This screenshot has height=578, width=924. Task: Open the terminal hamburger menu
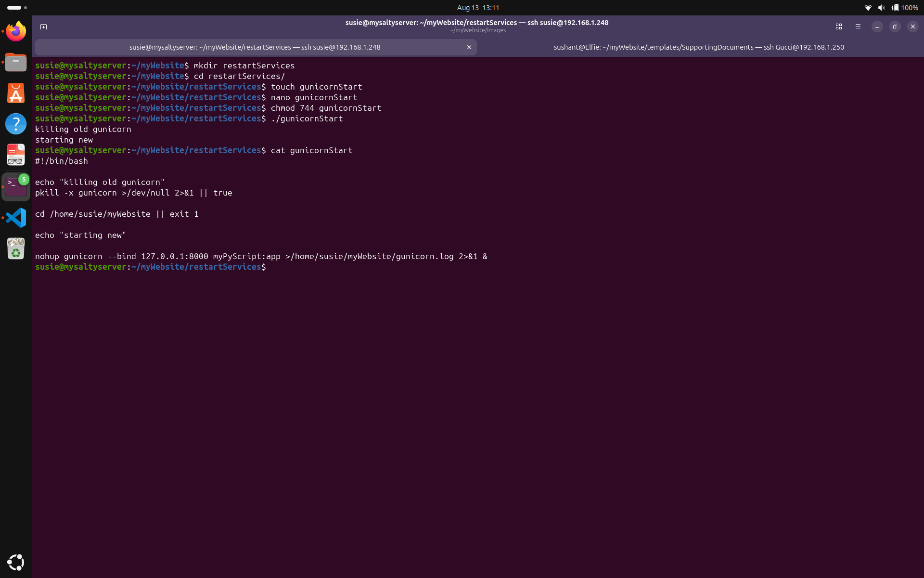tap(858, 27)
